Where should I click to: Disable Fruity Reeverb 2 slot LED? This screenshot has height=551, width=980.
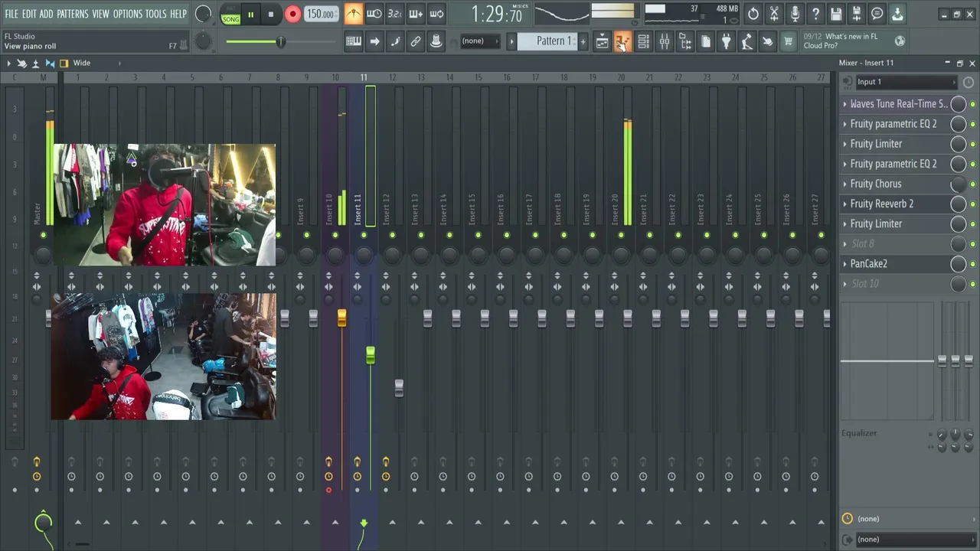tap(973, 204)
